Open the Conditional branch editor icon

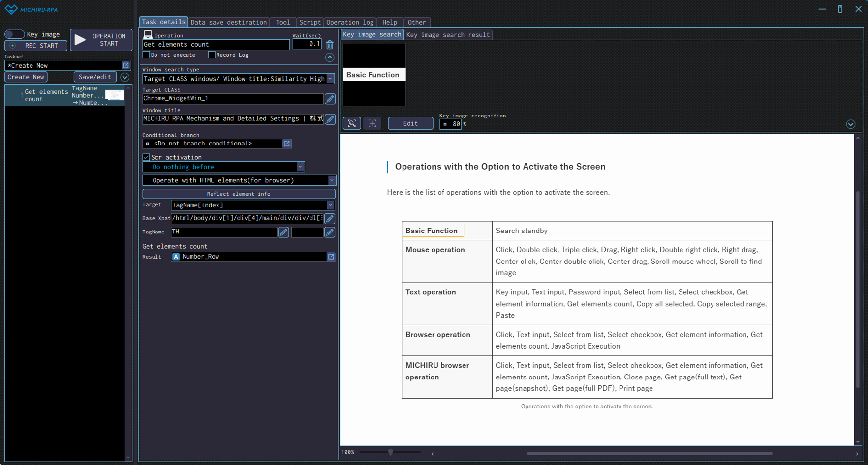point(287,144)
